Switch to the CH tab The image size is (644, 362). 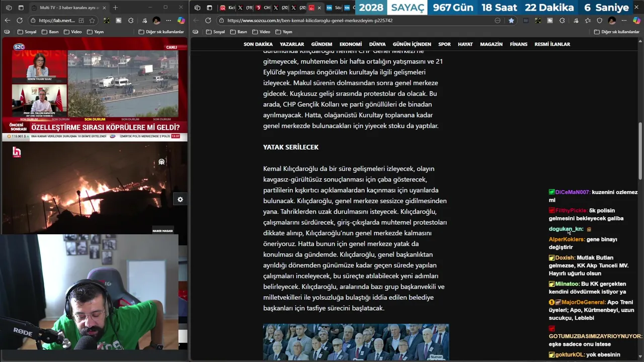pos(263,8)
